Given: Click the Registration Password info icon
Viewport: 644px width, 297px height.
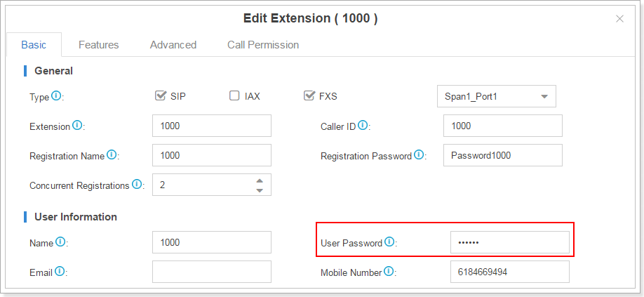Looking at the screenshot, I should coord(419,155).
